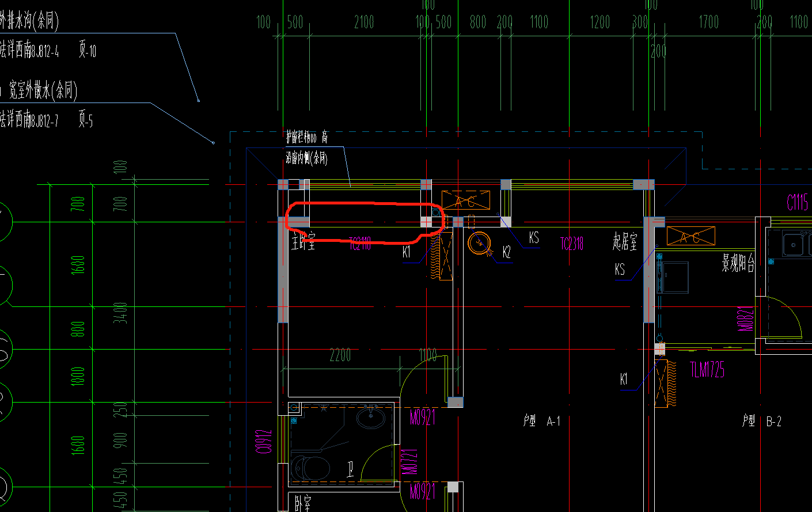Viewport: 812px width, 512px height.
Task: Click the 景观阳台 balcony label
Action: pos(738,263)
